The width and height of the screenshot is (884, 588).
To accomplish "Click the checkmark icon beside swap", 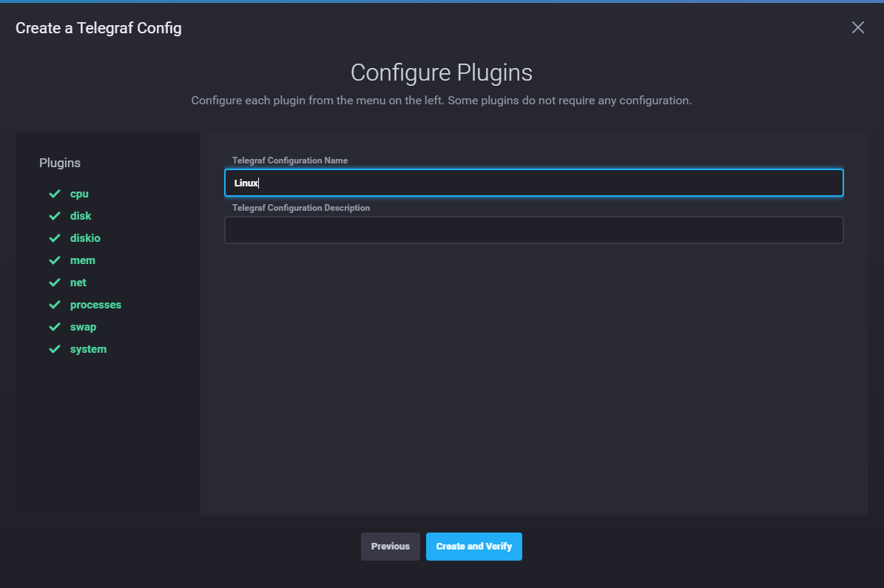I will click(x=55, y=327).
